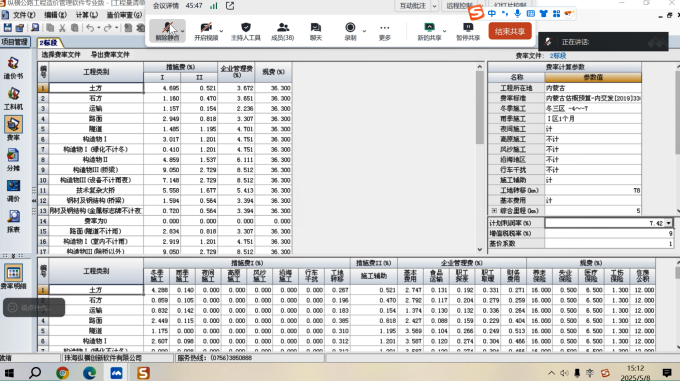Select the 分摊 sidebar icon
The width and height of the screenshot is (680, 381).
pos(13,160)
